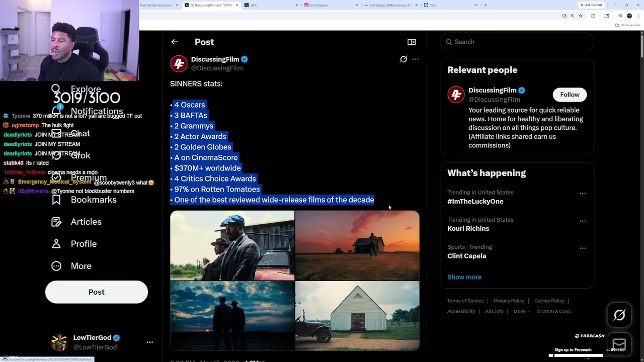Open options for Kouri Richins trend
This screenshot has width=644, height=362.
[x=582, y=221]
